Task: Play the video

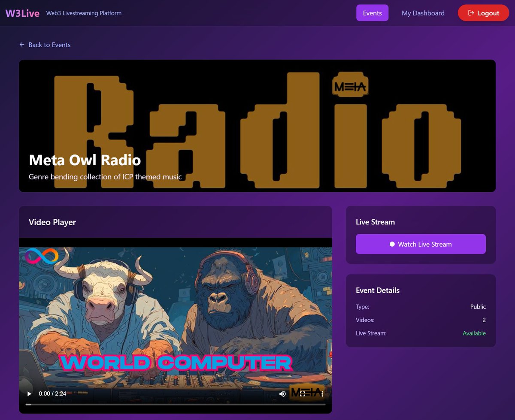Action: point(29,393)
